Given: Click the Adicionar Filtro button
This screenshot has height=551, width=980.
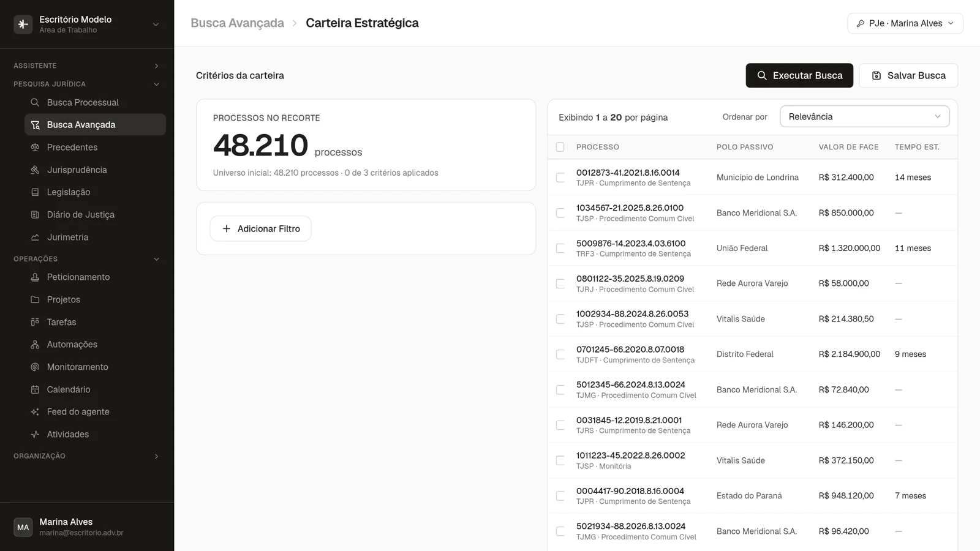Looking at the screenshot, I should click(x=260, y=228).
